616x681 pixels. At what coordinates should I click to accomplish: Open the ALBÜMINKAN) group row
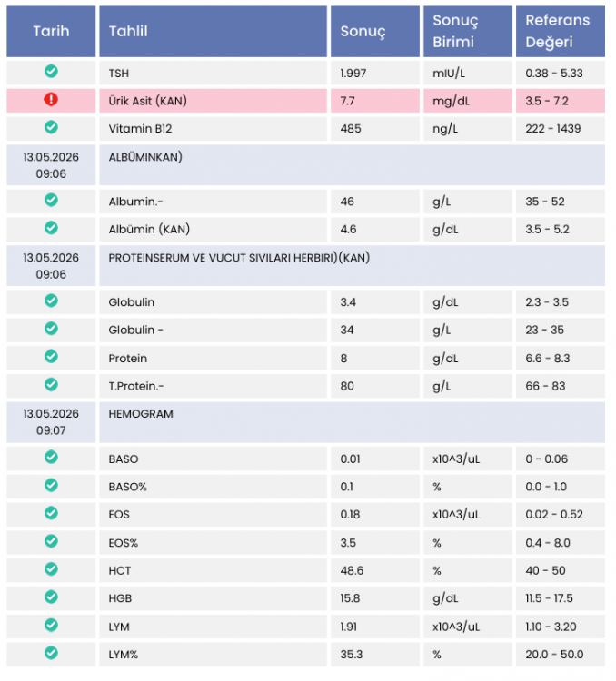coord(305,165)
